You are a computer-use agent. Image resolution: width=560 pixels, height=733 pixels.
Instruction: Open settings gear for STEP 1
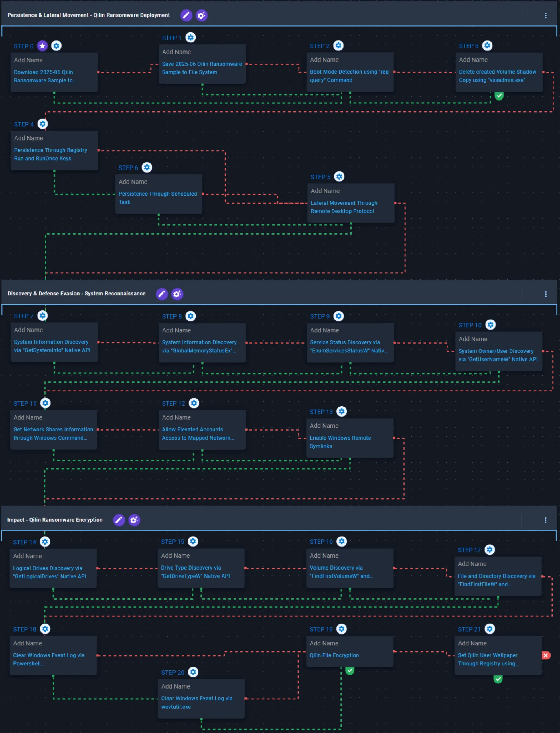pos(190,38)
